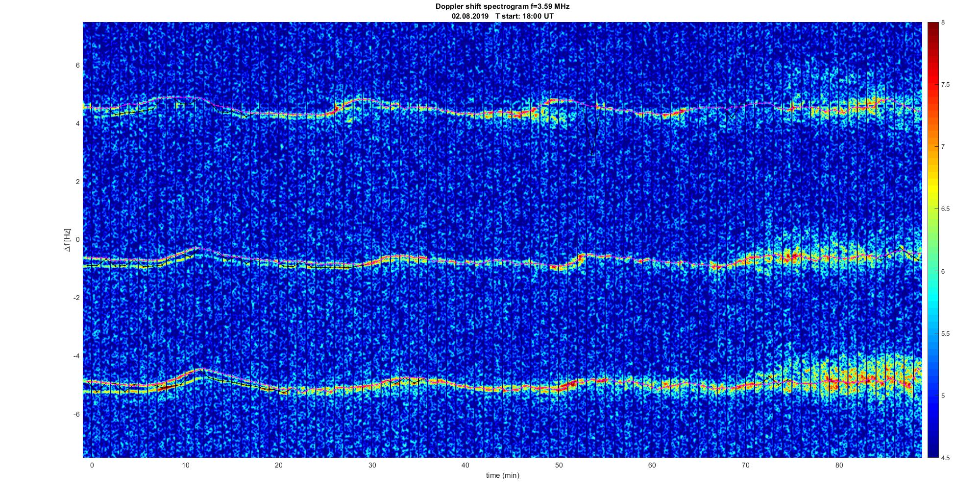
Task: Click x-axis tick label '20'
Action: 279,466
